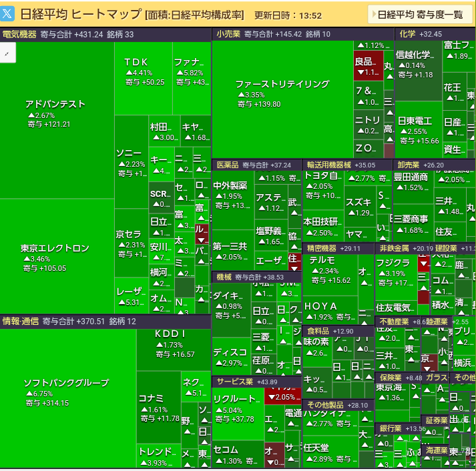Open the 証券業 sector header
476x471 pixels.
(435, 420)
